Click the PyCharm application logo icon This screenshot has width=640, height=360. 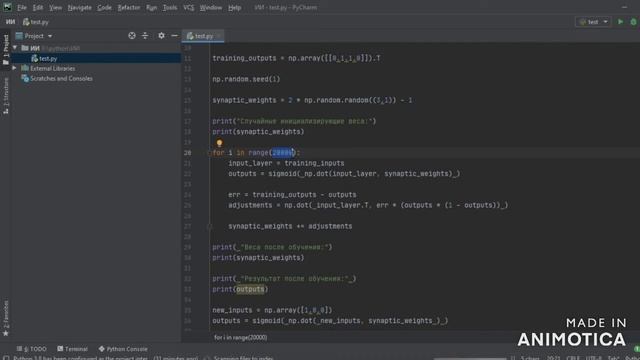pyautogui.click(x=7, y=7)
